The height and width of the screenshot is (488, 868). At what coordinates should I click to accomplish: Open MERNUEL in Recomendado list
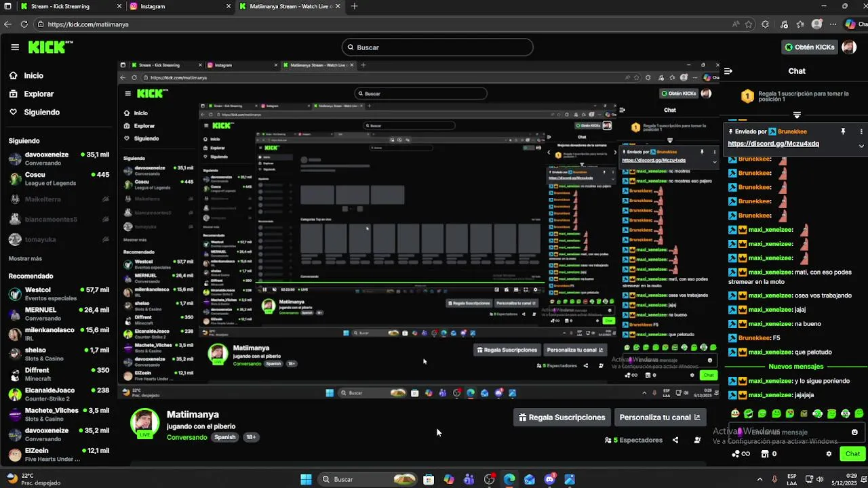click(59, 314)
